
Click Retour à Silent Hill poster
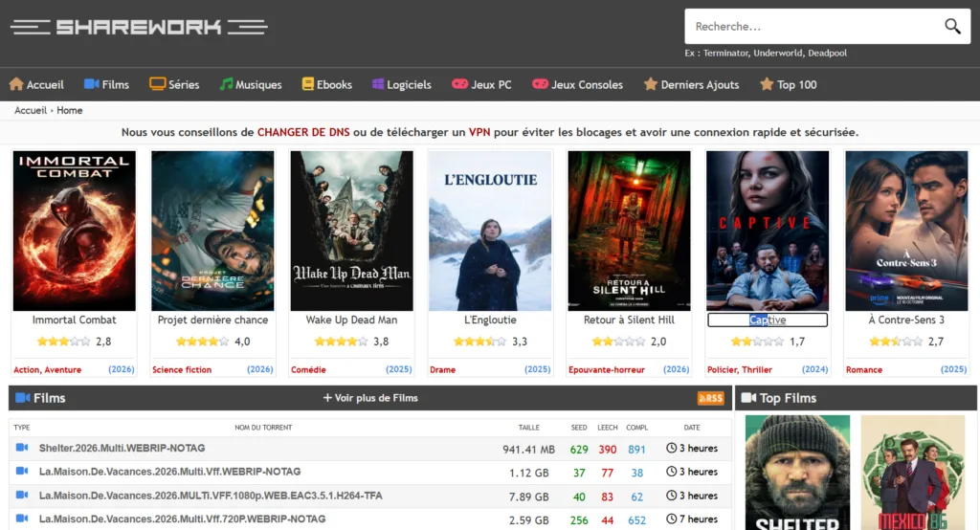[630, 231]
